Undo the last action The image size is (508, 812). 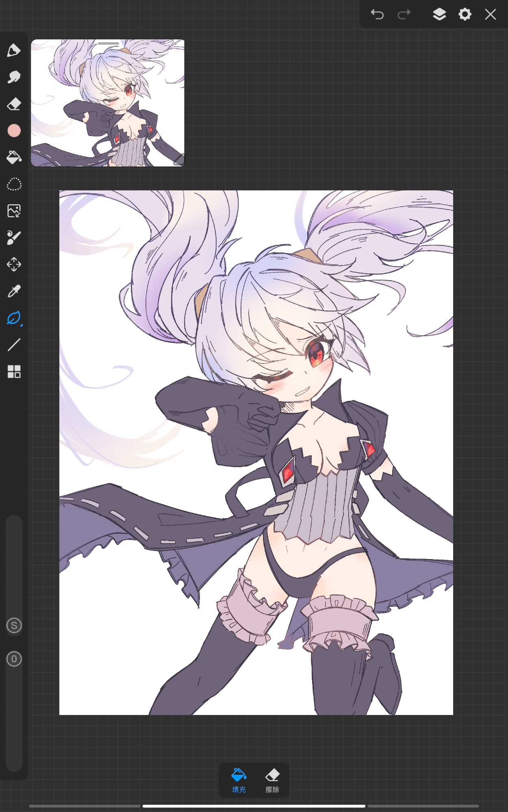pyautogui.click(x=377, y=15)
